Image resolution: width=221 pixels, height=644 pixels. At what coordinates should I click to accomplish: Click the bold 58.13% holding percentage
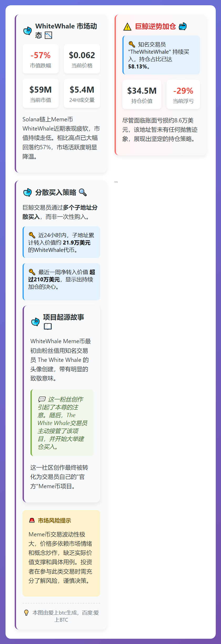click(137, 66)
